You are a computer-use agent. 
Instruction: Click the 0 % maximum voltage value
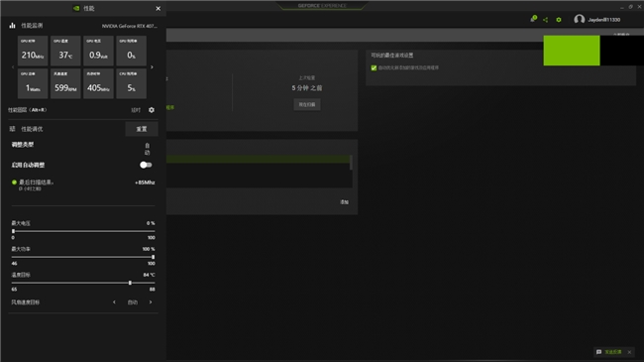click(x=151, y=223)
